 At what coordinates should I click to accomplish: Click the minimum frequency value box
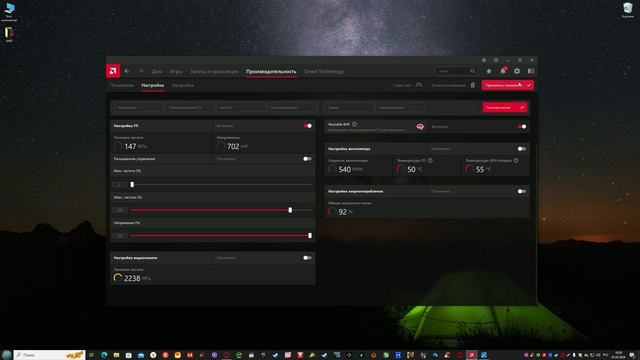pyautogui.click(x=120, y=185)
